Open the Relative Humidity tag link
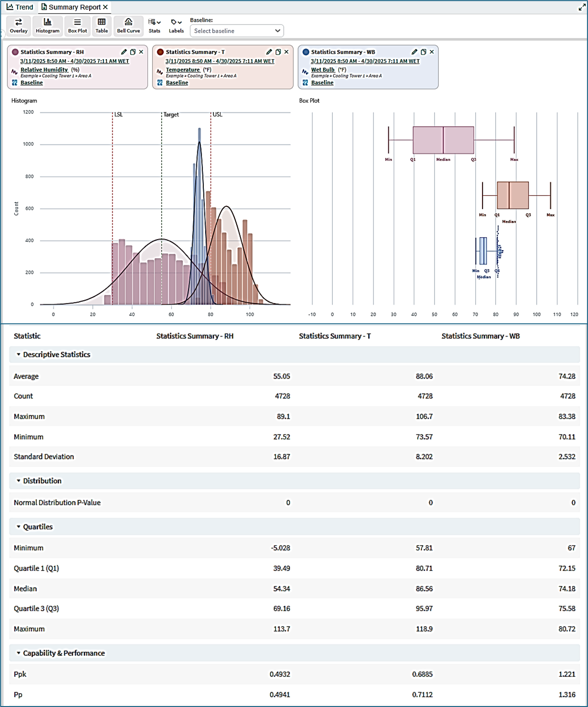 (44, 70)
